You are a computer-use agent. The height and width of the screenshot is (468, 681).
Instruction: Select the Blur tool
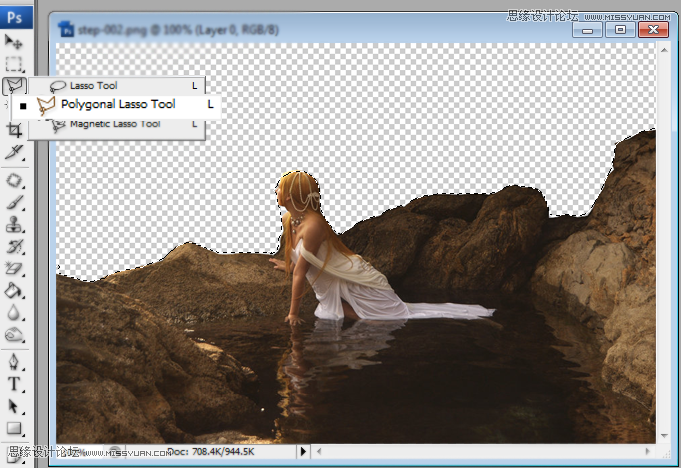(13, 312)
